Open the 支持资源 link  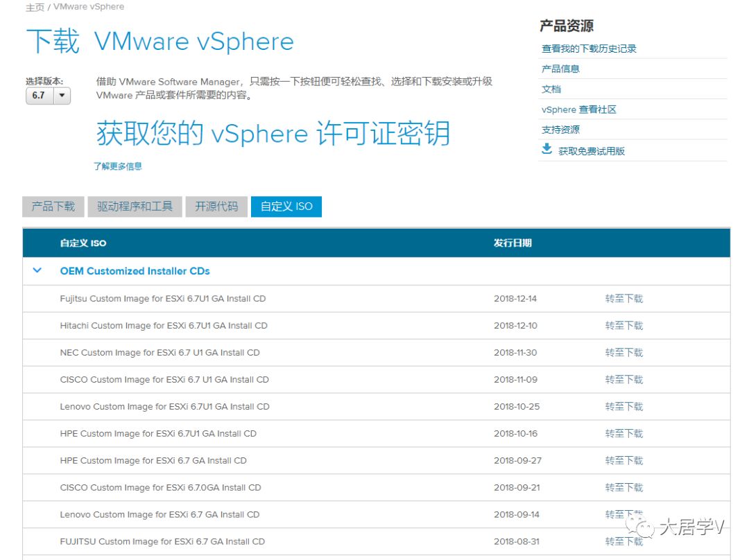560,130
